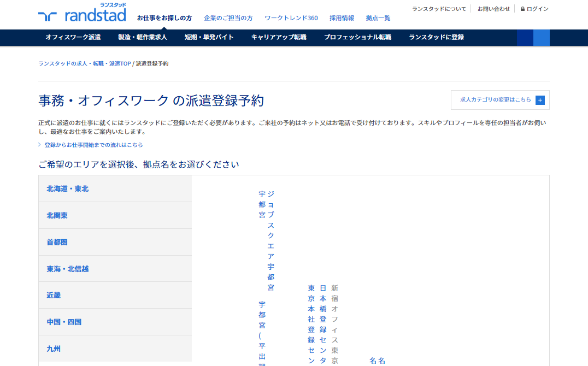Expand the 求人カテゴリの変更はこちら panel

click(x=500, y=100)
